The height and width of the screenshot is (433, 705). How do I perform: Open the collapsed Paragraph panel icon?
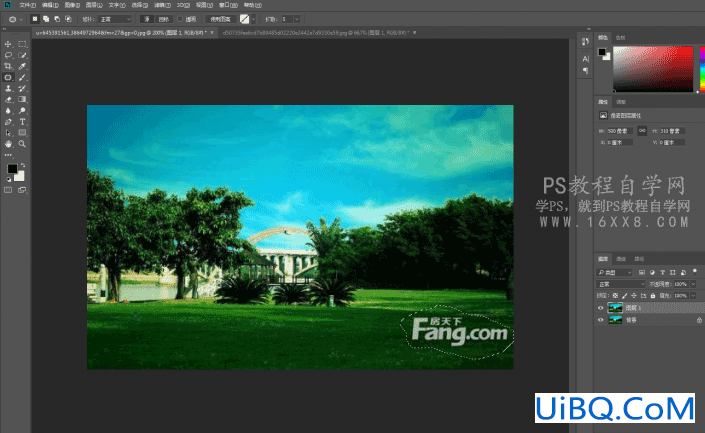(585, 71)
